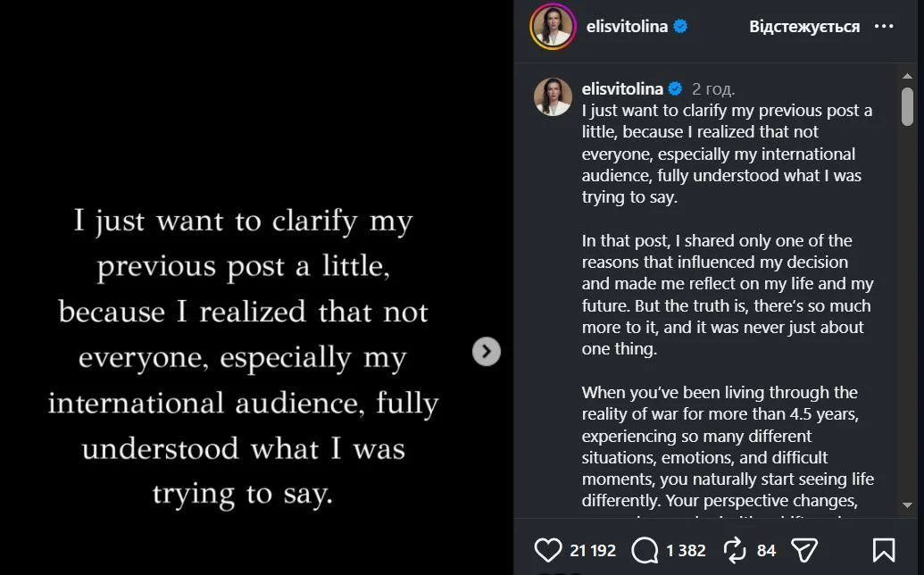Click the 84 reposts count
This screenshot has height=575, width=924.
[766, 550]
